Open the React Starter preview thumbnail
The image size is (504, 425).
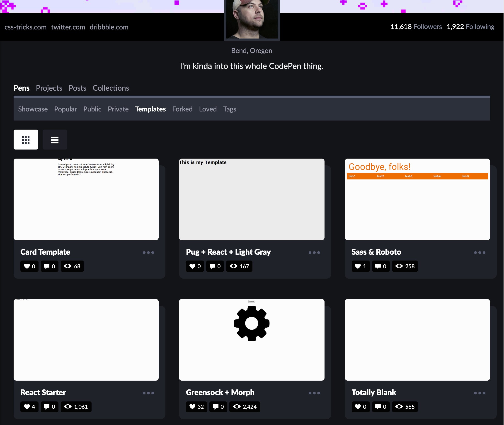(86, 340)
